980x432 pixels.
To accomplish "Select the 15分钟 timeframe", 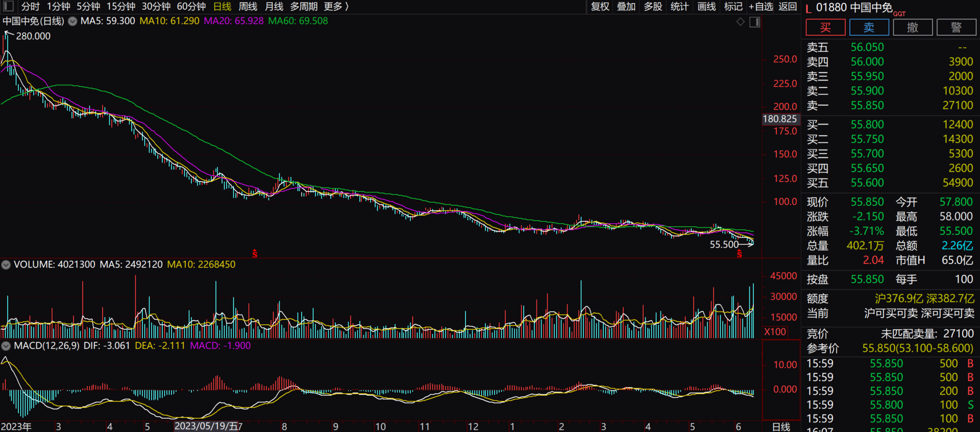I will point(121,7).
